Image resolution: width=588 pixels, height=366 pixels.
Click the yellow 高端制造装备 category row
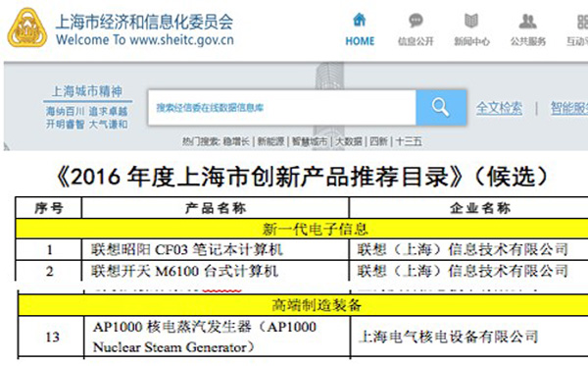[303, 305]
